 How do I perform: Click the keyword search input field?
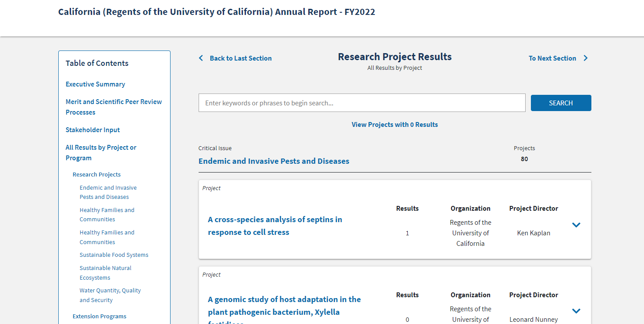click(x=362, y=103)
